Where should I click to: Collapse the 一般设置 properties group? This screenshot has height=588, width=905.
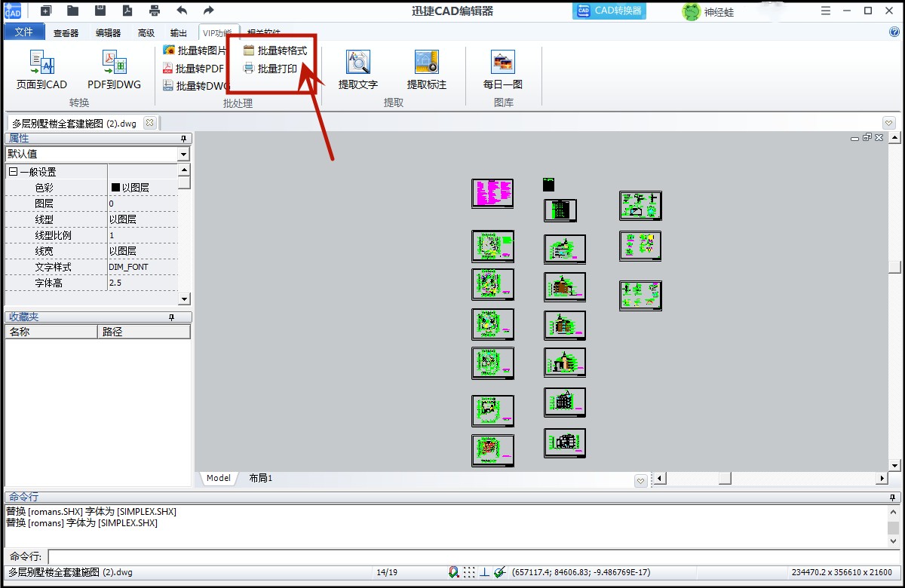coord(13,172)
